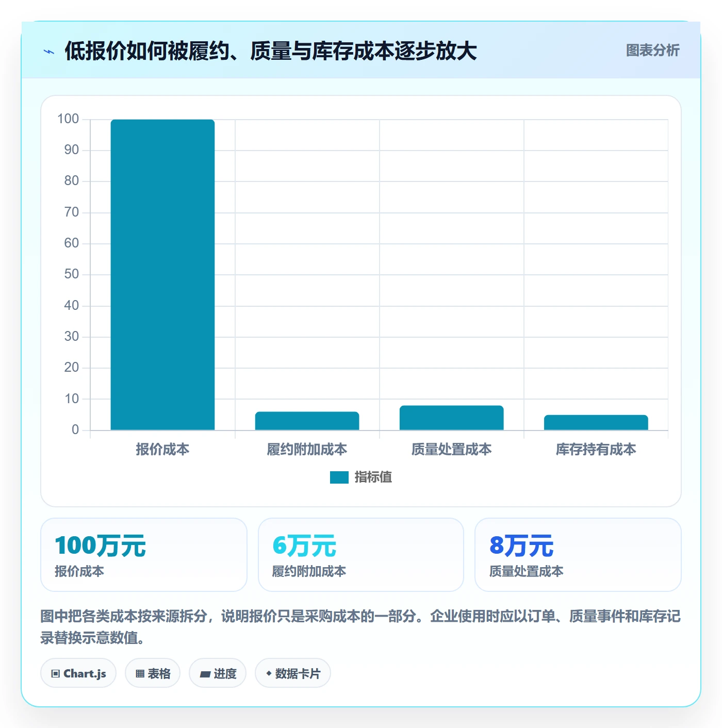The width and height of the screenshot is (722, 728).
Task: Click the 质量处置成本 x-axis label
Action: [x=451, y=450]
